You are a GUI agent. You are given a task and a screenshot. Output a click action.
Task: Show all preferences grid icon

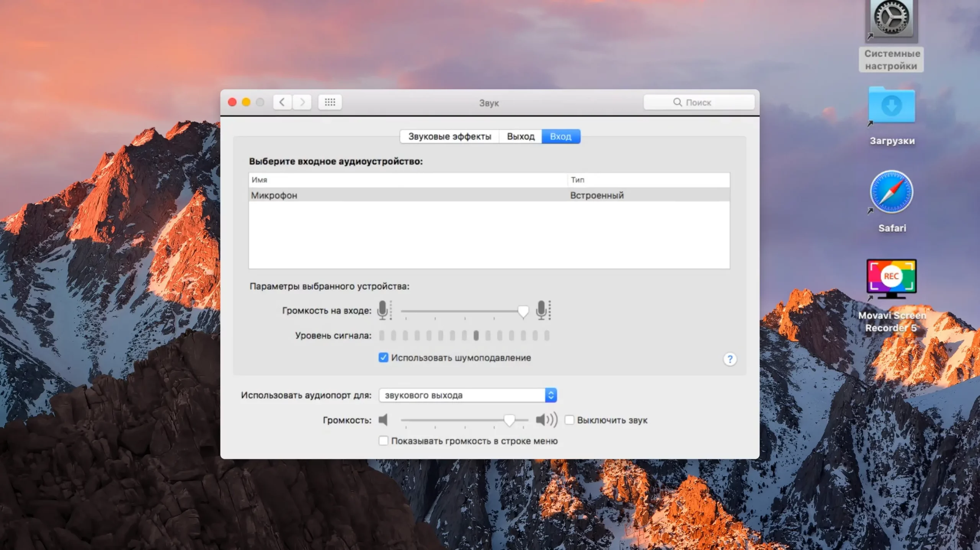click(x=330, y=102)
